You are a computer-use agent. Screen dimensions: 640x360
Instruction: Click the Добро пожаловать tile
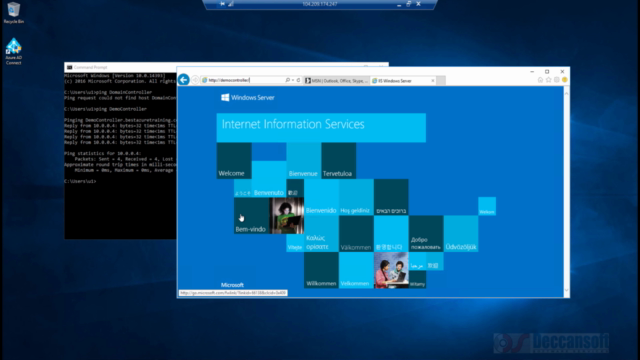pyautogui.click(x=426, y=234)
